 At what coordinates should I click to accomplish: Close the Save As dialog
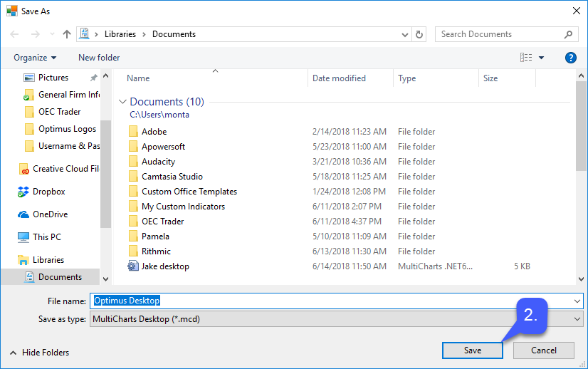pos(577,11)
